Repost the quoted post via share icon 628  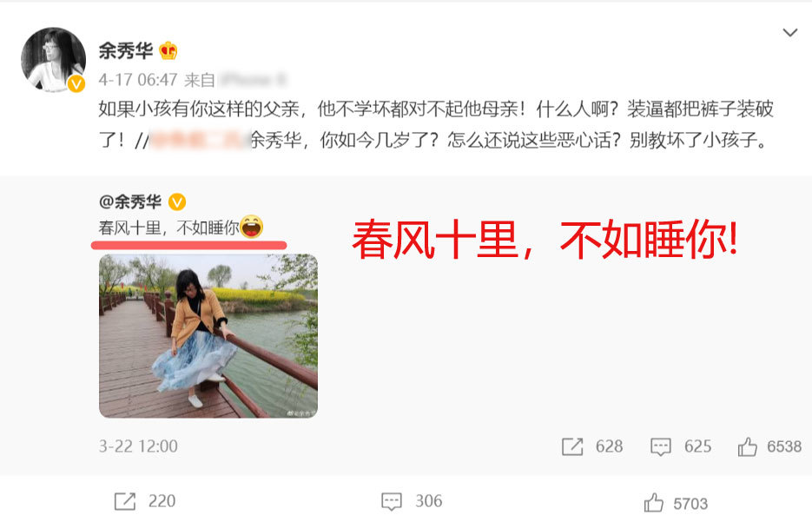[x=572, y=446]
